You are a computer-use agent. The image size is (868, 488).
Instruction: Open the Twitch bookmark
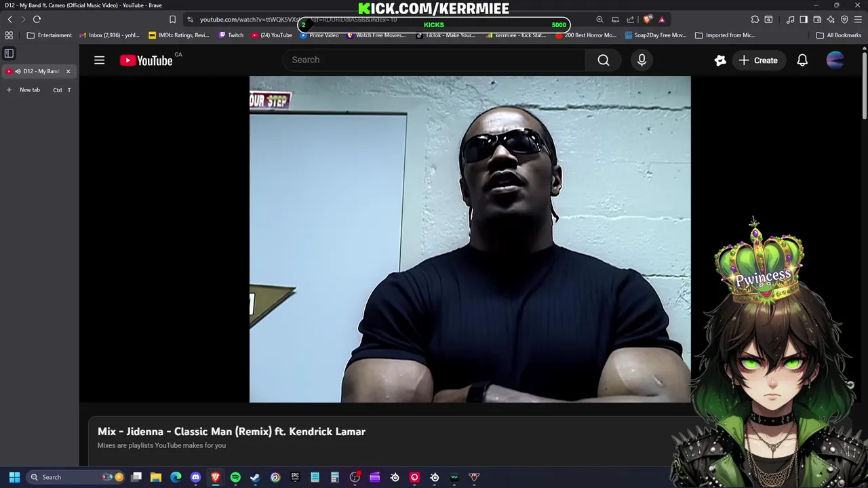point(231,35)
